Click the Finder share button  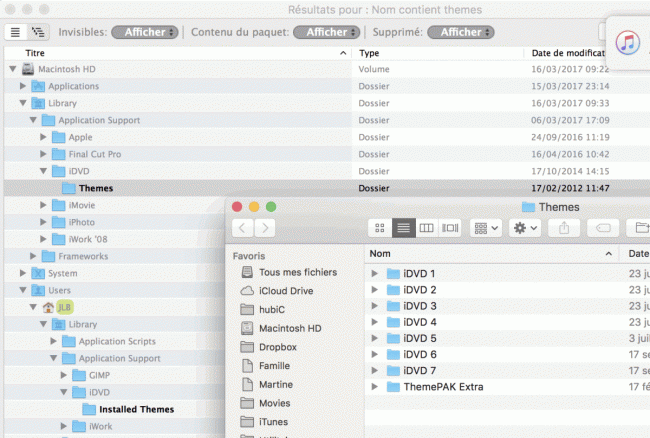[x=564, y=227]
